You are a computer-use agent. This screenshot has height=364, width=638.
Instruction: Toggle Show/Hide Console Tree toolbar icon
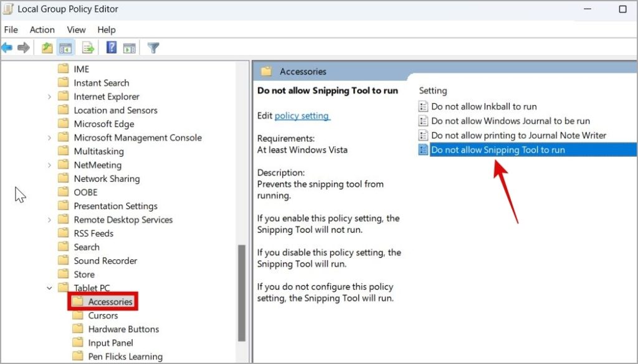click(x=65, y=48)
